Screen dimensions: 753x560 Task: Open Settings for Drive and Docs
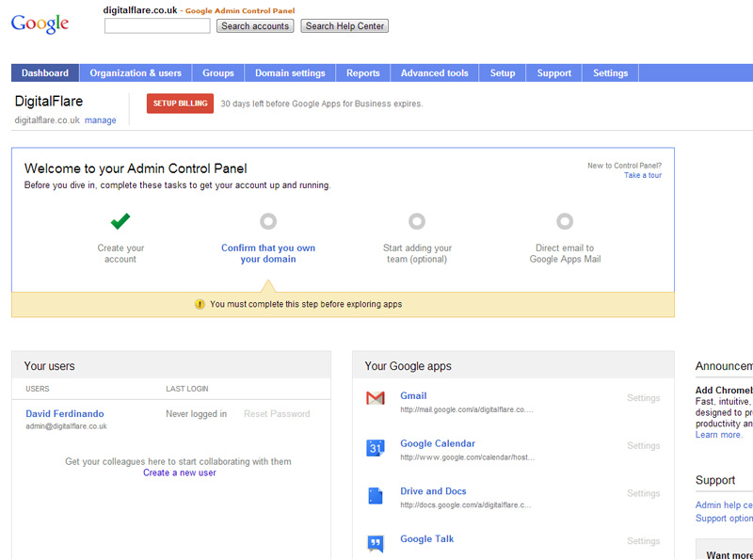click(643, 493)
